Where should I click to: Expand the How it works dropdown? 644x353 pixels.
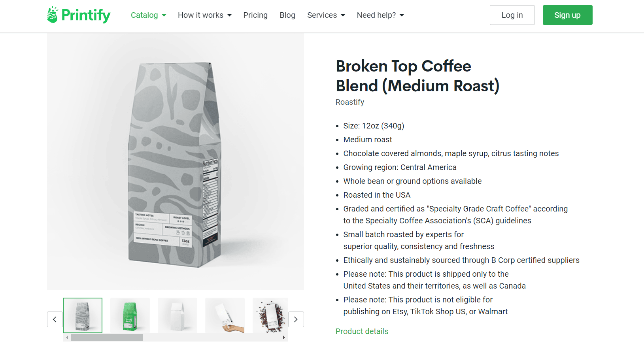204,15
